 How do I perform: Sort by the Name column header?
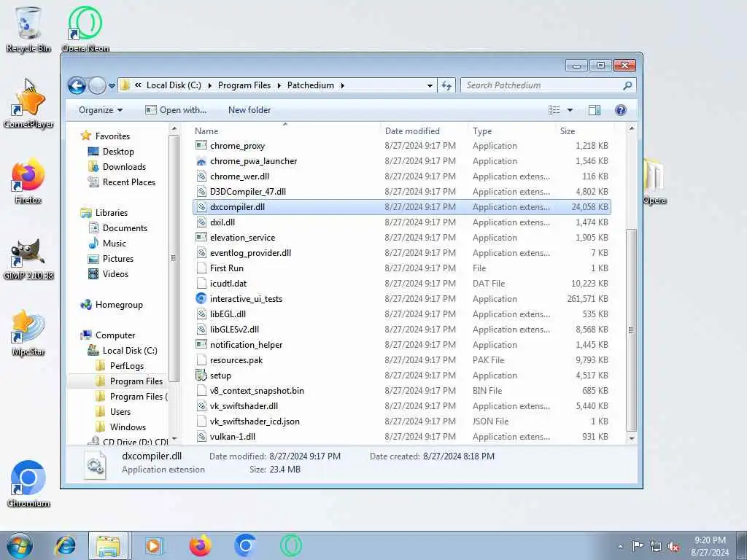tap(285, 131)
